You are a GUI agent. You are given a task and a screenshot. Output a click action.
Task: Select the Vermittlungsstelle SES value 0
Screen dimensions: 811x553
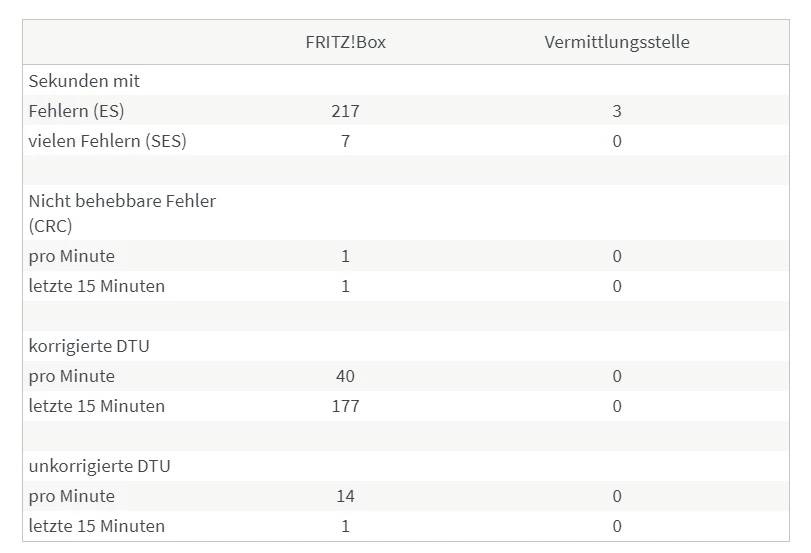tap(617, 141)
